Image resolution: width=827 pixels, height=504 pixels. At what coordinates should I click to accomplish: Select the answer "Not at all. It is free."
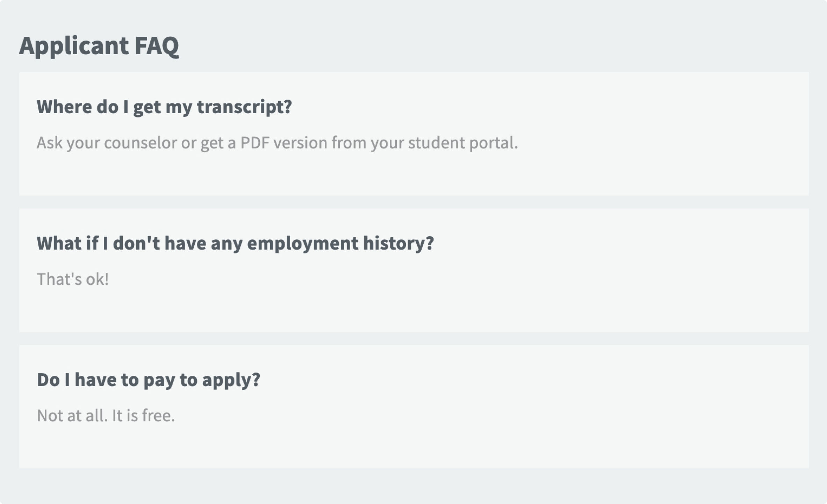point(106,415)
